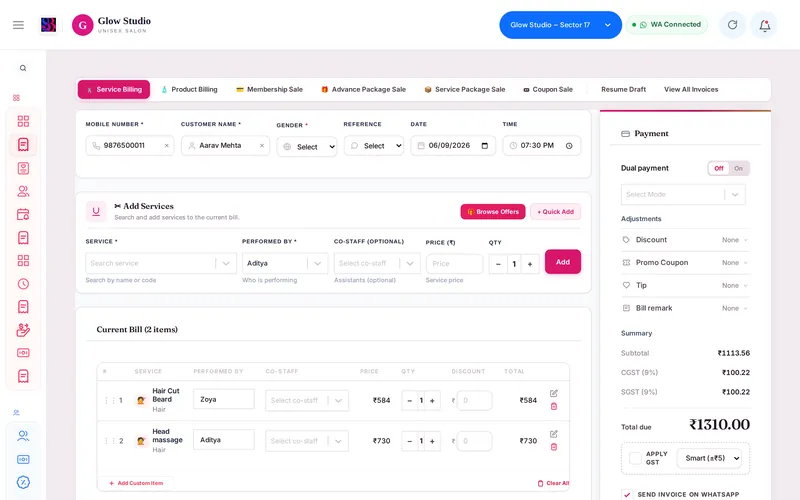Switch to Advance Package Sale tab
This screenshot has height=500, width=800.
click(363, 89)
